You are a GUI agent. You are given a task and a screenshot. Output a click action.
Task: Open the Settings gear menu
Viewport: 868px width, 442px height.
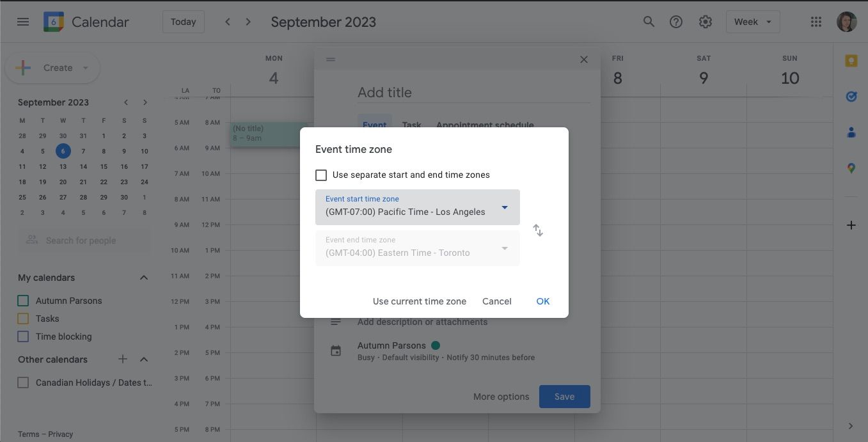[706, 22]
